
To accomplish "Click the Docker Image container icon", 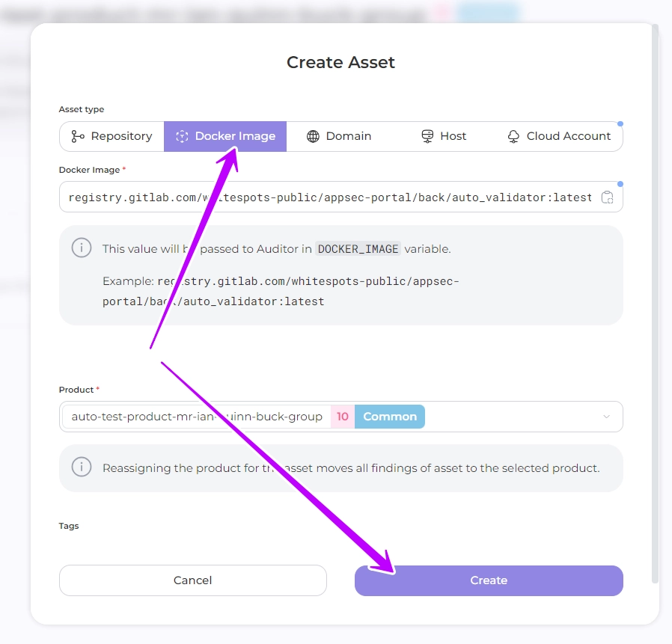I will click(x=181, y=136).
